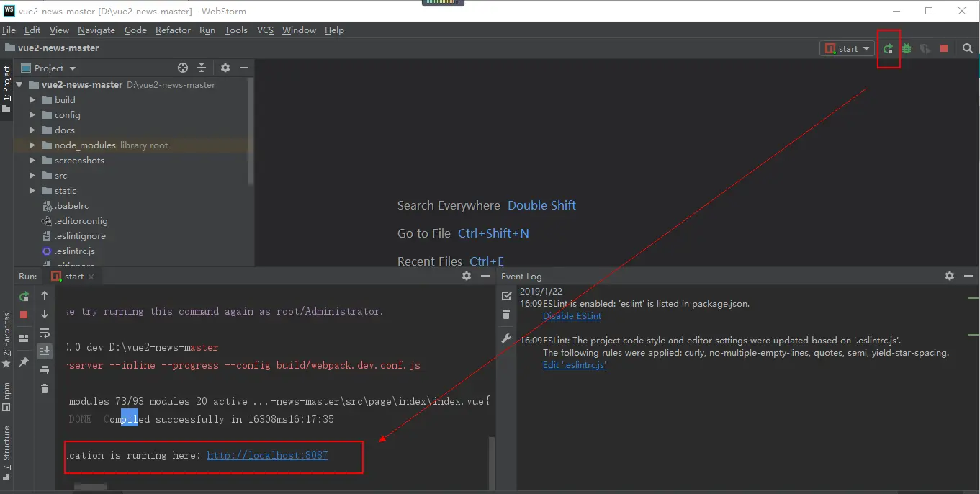The image size is (980, 494).
Task: Click the green Debug bug icon
Action: tap(907, 48)
